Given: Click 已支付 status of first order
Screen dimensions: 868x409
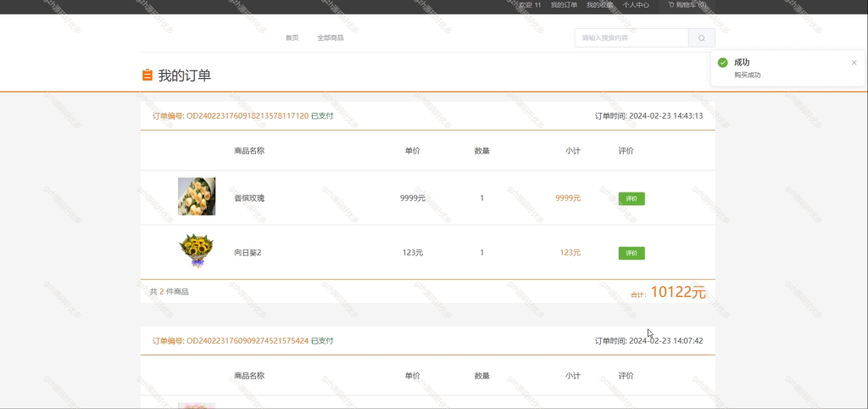Looking at the screenshot, I should pyautogui.click(x=322, y=116).
